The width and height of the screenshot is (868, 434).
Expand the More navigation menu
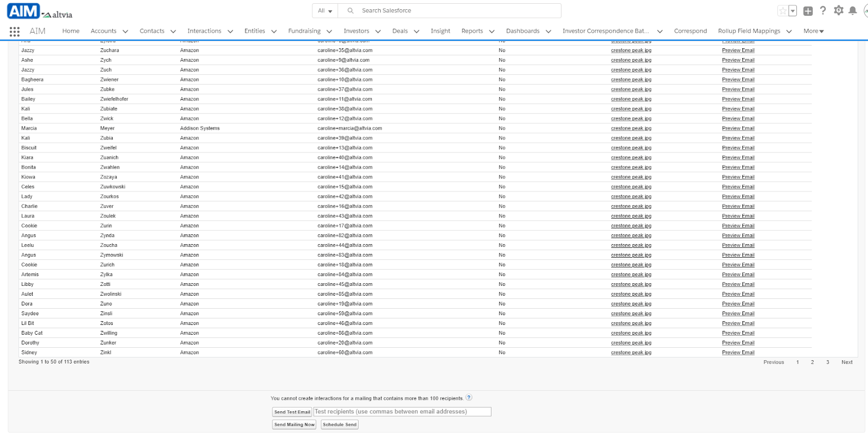814,31
